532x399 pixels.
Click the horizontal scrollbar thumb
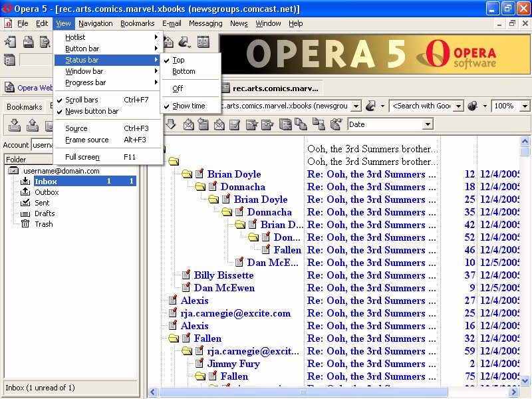(x=304, y=392)
